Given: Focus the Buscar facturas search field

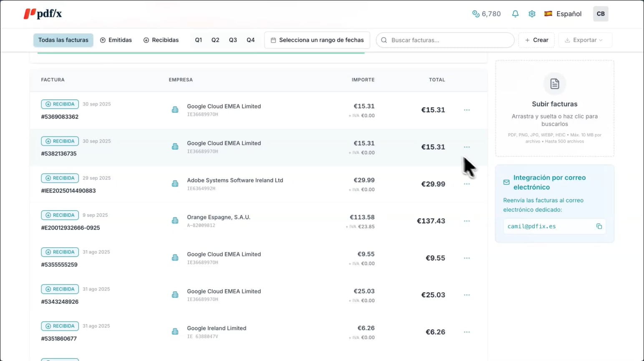Looking at the screenshot, I should pos(445,40).
